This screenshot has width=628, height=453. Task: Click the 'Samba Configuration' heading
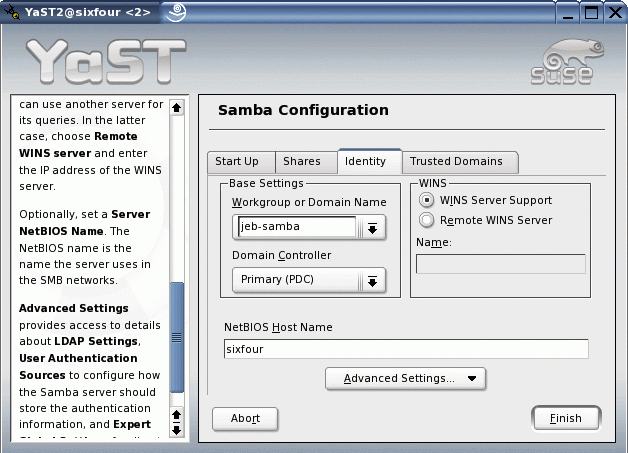pyautogui.click(x=303, y=110)
